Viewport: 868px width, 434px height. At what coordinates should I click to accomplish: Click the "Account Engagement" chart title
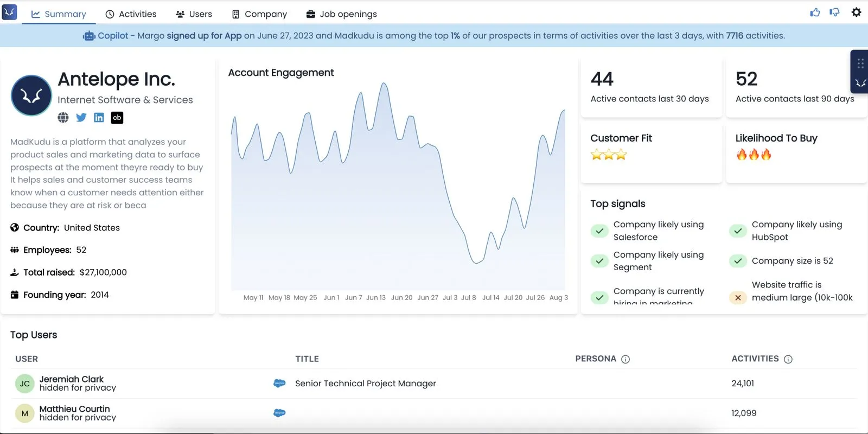pyautogui.click(x=281, y=73)
